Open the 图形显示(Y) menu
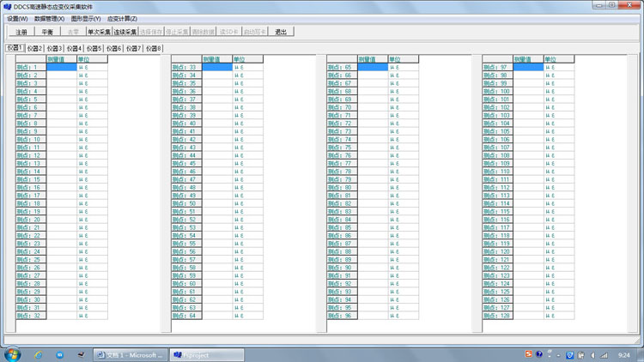The height and width of the screenshot is (362, 644). (x=85, y=18)
